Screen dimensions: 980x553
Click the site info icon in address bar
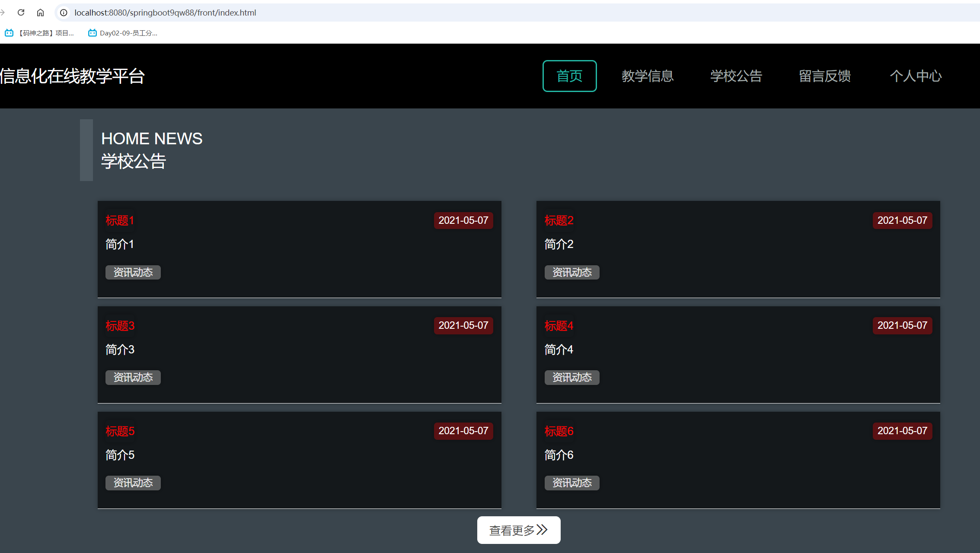[64, 13]
